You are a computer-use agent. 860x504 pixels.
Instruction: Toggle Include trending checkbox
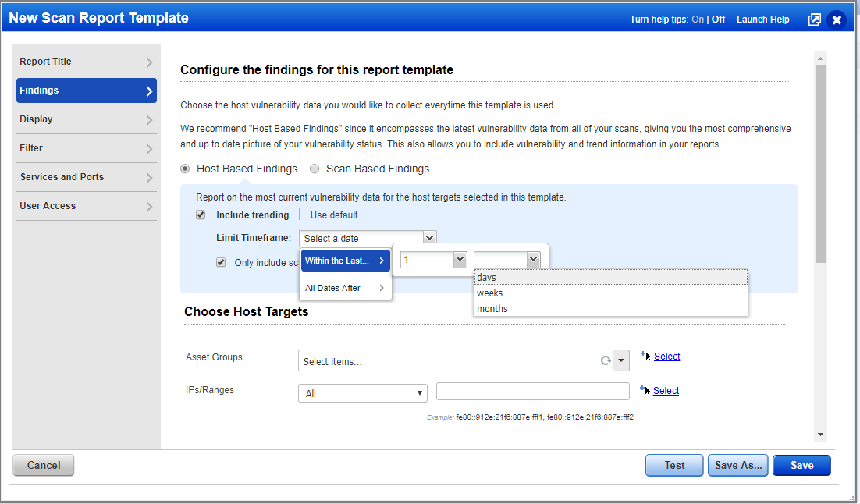coord(201,215)
